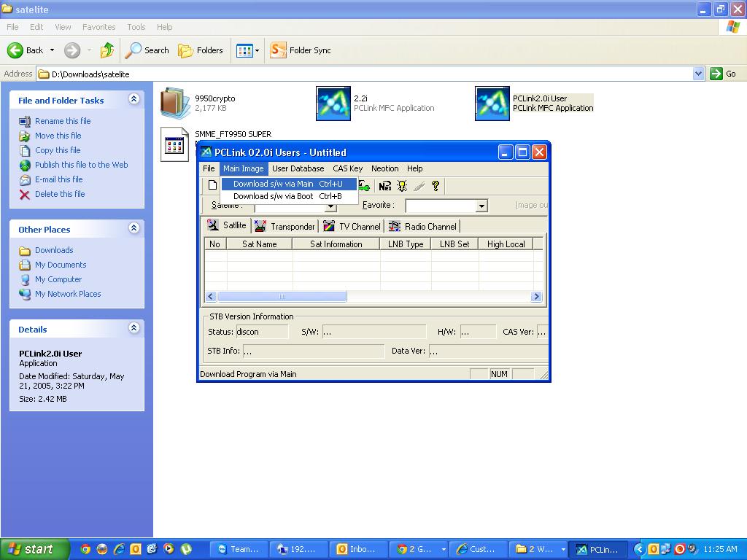This screenshot has height=560, width=747.
Task: Click the High Local column header
Action: pyautogui.click(x=506, y=244)
